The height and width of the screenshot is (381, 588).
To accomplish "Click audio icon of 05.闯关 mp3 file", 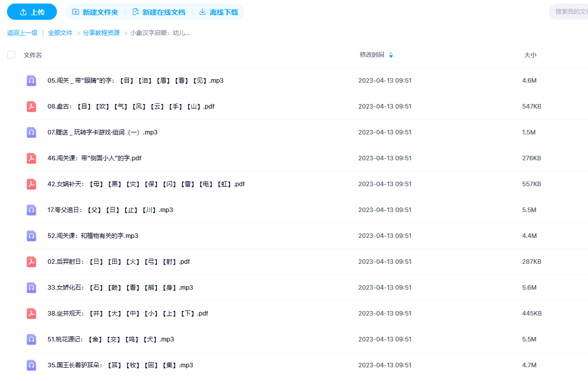I will [31, 81].
